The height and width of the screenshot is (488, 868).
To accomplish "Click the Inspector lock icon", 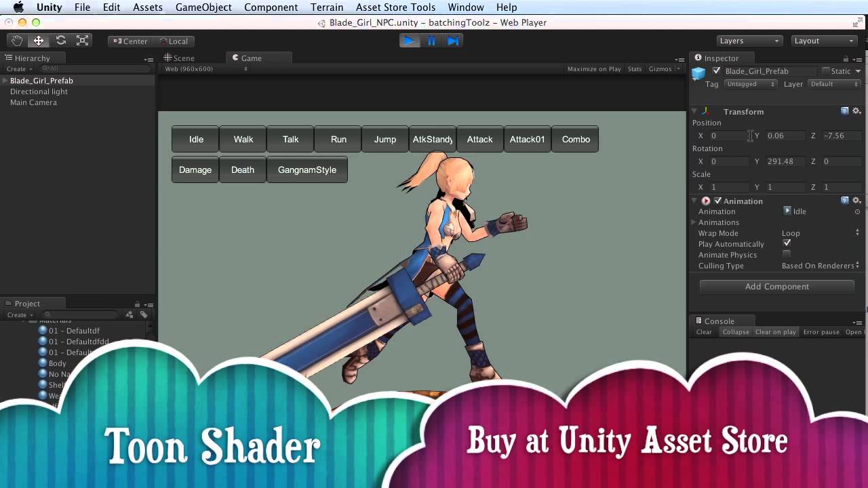I will [x=846, y=59].
